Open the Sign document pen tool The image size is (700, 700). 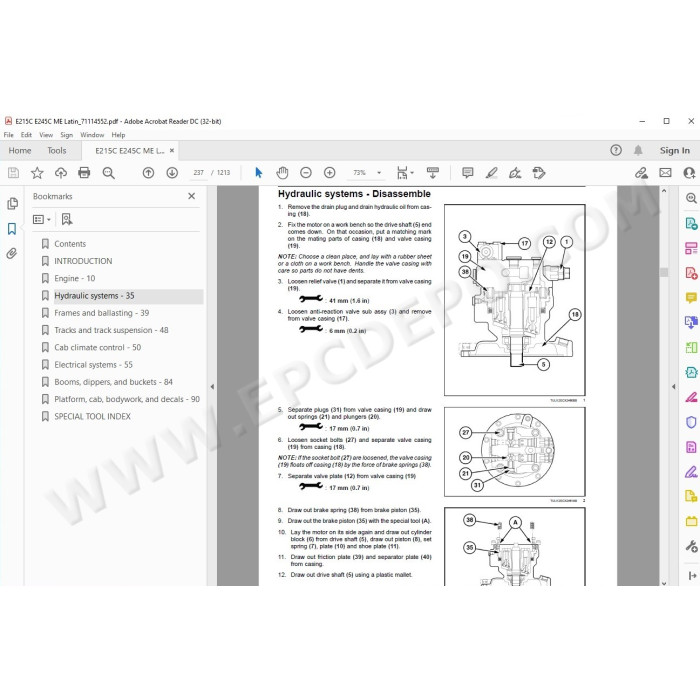(515, 173)
